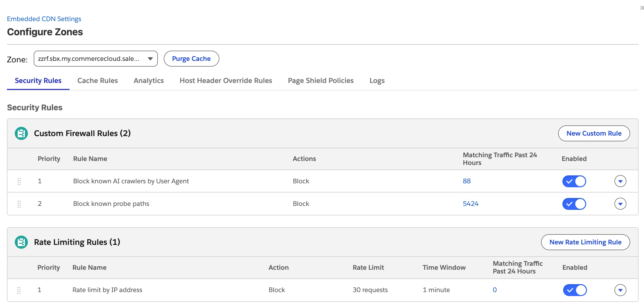
Task: Click the Rate Limiting Rules (1) heading
Action: tap(77, 242)
